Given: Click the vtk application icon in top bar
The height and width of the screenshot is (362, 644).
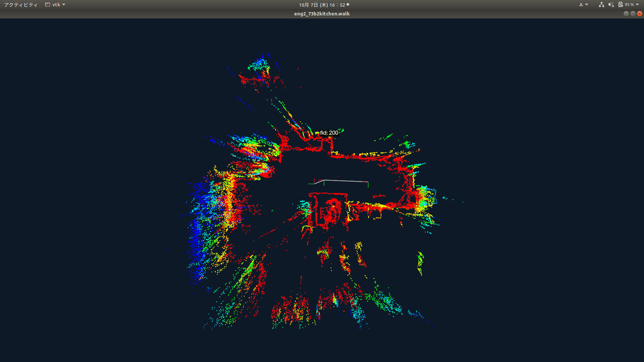Looking at the screenshot, I should click(x=48, y=5).
